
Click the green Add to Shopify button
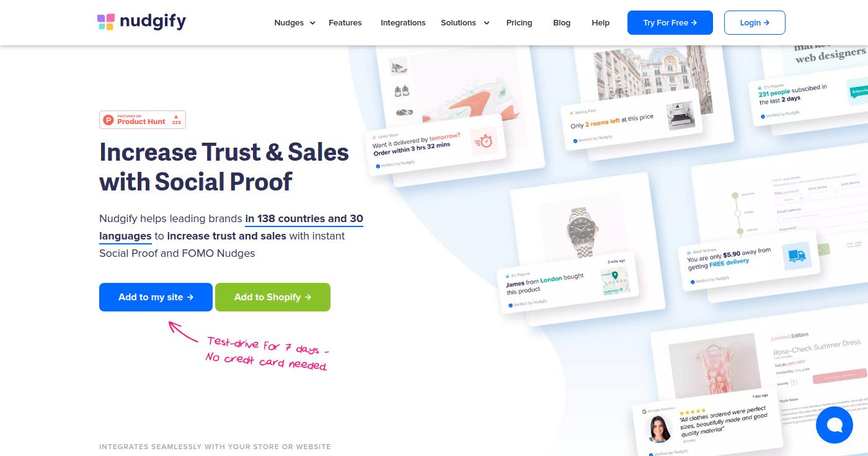click(x=273, y=297)
